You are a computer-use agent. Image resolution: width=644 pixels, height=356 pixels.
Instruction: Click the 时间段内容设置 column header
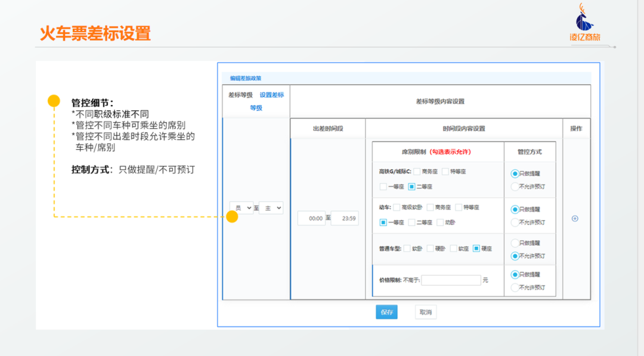[464, 129]
